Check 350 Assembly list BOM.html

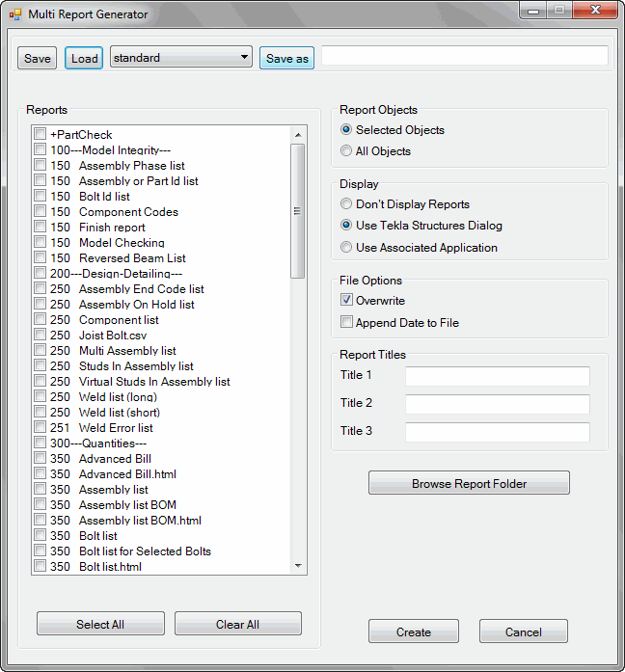[40, 520]
